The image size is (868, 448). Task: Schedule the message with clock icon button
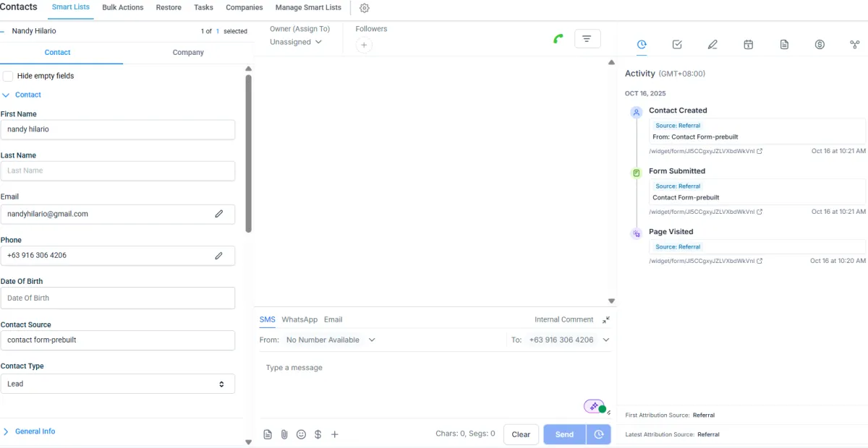pos(599,434)
